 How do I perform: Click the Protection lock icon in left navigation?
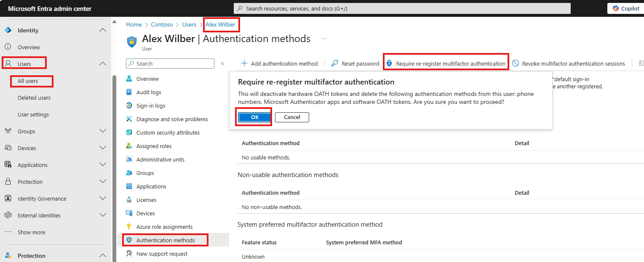pos(8,182)
